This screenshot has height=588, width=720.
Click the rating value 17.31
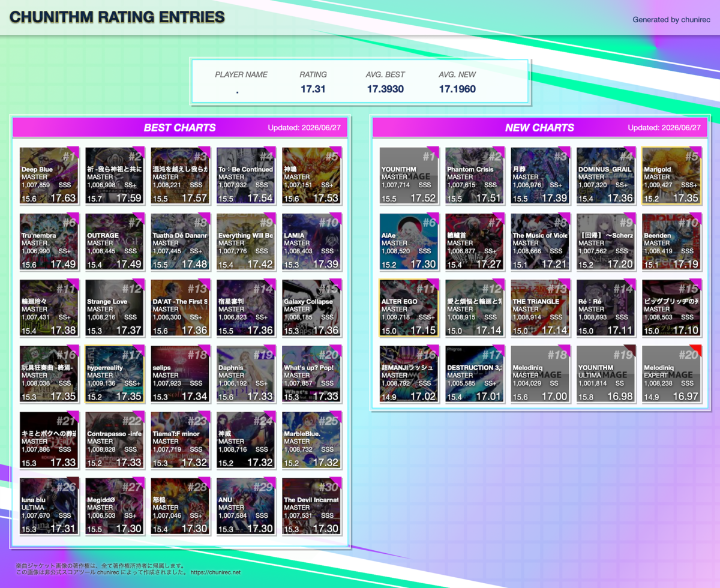313,89
